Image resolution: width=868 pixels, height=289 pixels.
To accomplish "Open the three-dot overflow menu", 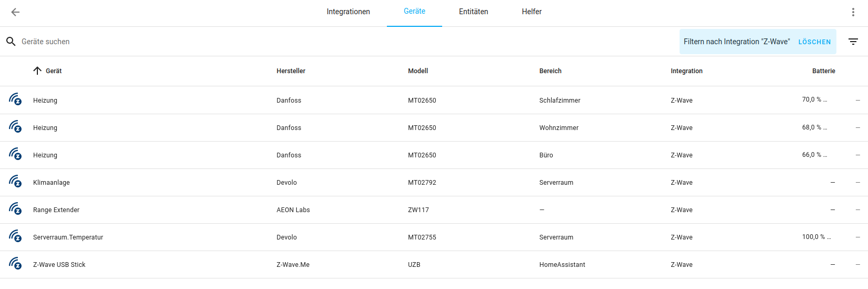I will [853, 12].
